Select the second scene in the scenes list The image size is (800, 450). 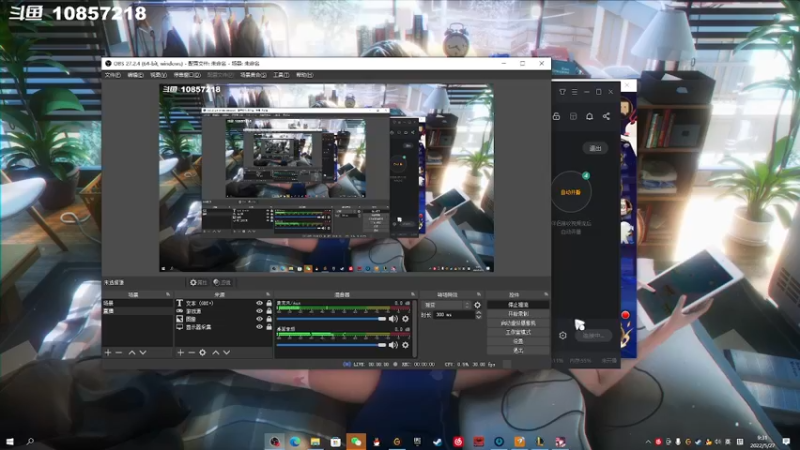pos(137,311)
